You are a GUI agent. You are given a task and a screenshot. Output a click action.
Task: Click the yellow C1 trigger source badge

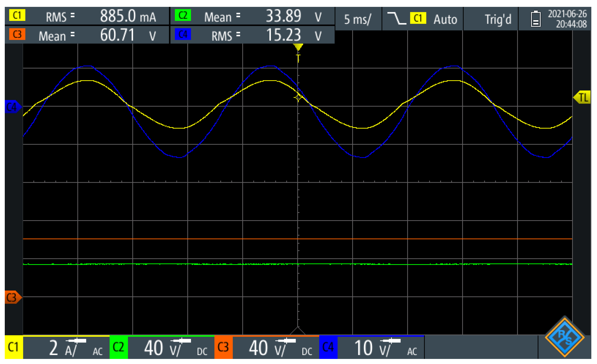[418, 18]
